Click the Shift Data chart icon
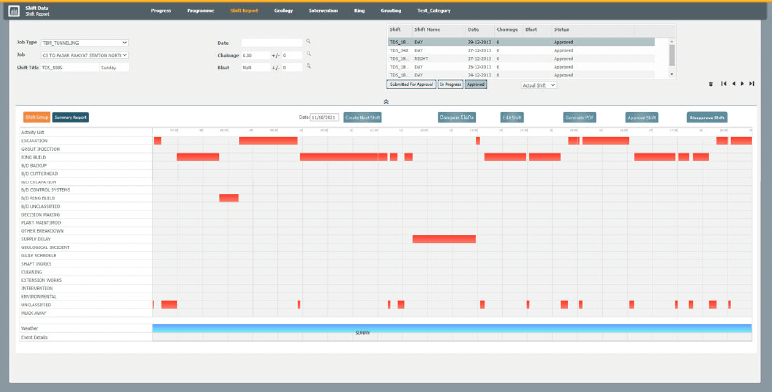 14,11
